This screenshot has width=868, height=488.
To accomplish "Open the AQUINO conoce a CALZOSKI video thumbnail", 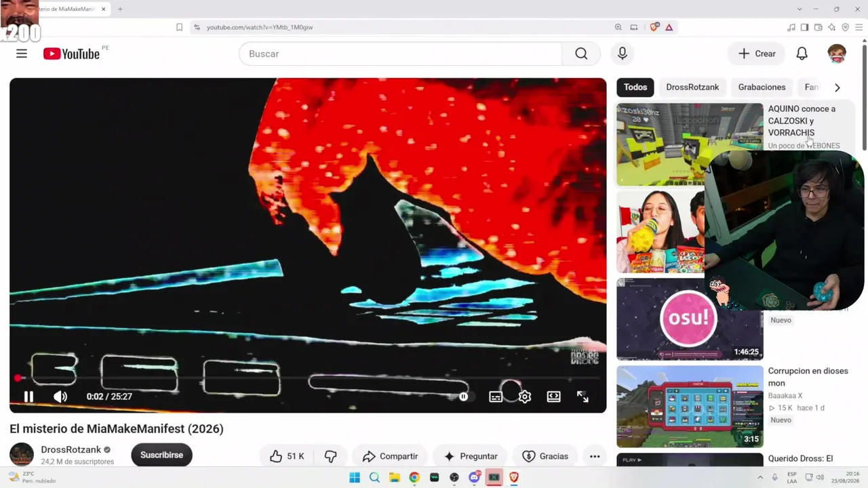I will point(690,144).
